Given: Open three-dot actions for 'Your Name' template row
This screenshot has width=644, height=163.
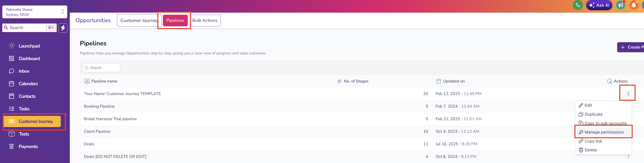Looking at the screenshot, I should 628,94.
